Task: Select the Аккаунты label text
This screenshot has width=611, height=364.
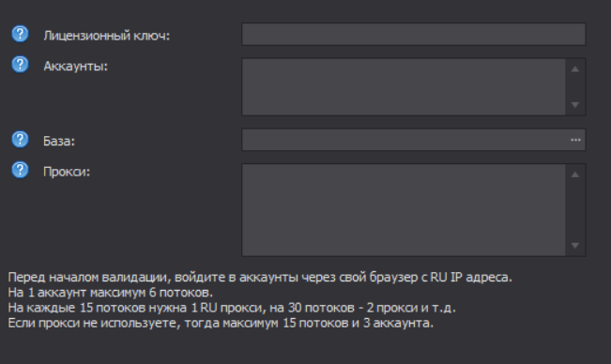Action: click(x=76, y=67)
